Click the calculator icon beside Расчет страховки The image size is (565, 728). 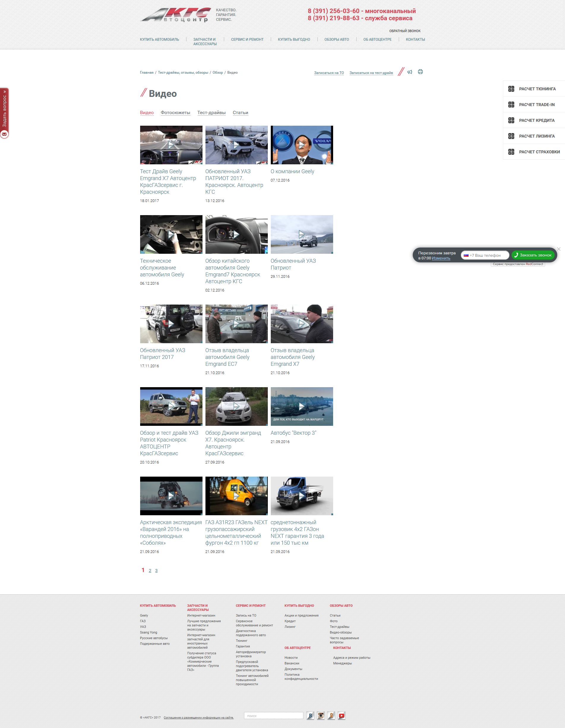pyautogui.click(x=511, y=152)
